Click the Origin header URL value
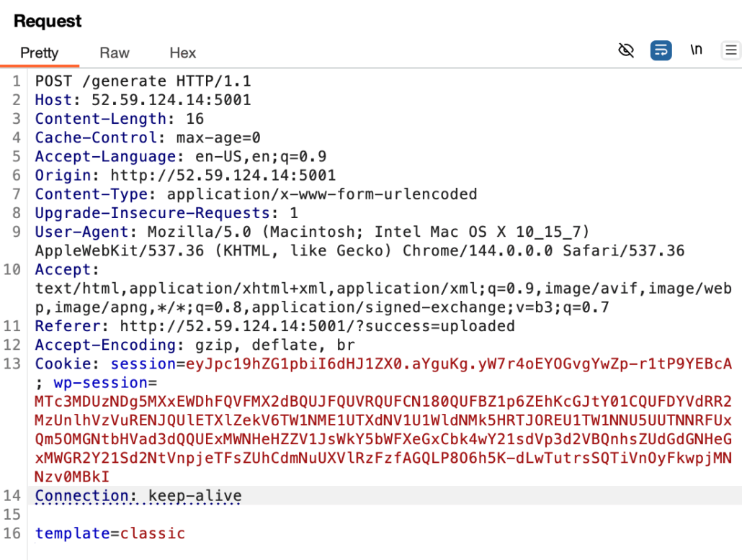742x560 pixels. (223, 175)
